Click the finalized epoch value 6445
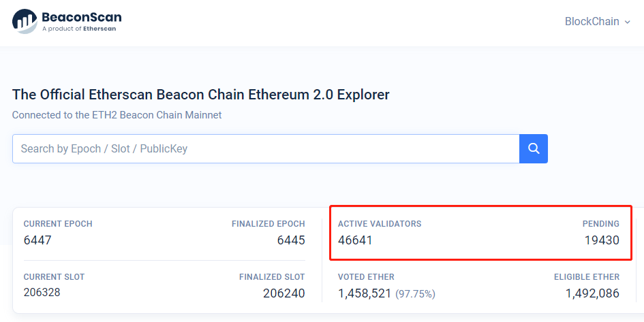This screenshot has width=644, height=322. tap(291, 240)
